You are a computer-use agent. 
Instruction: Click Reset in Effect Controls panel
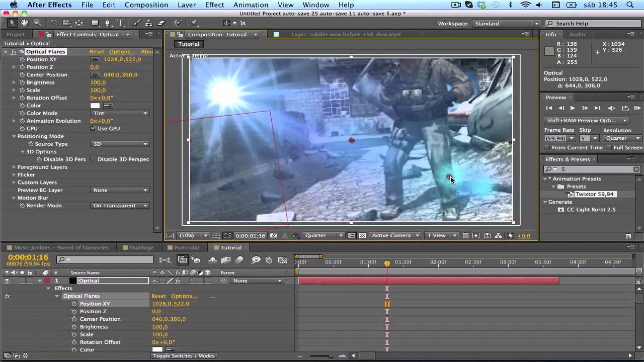pos(97,52)
